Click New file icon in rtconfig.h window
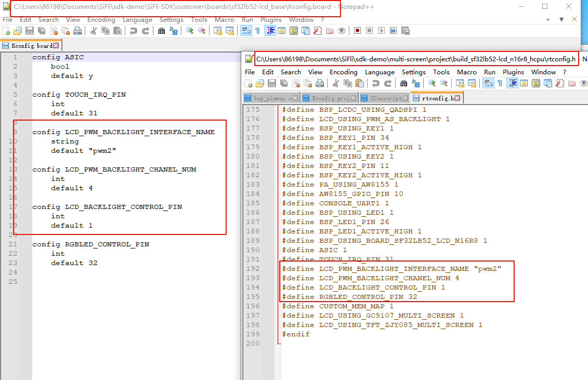Screen dimensions: 588x380 coord(249,83)
